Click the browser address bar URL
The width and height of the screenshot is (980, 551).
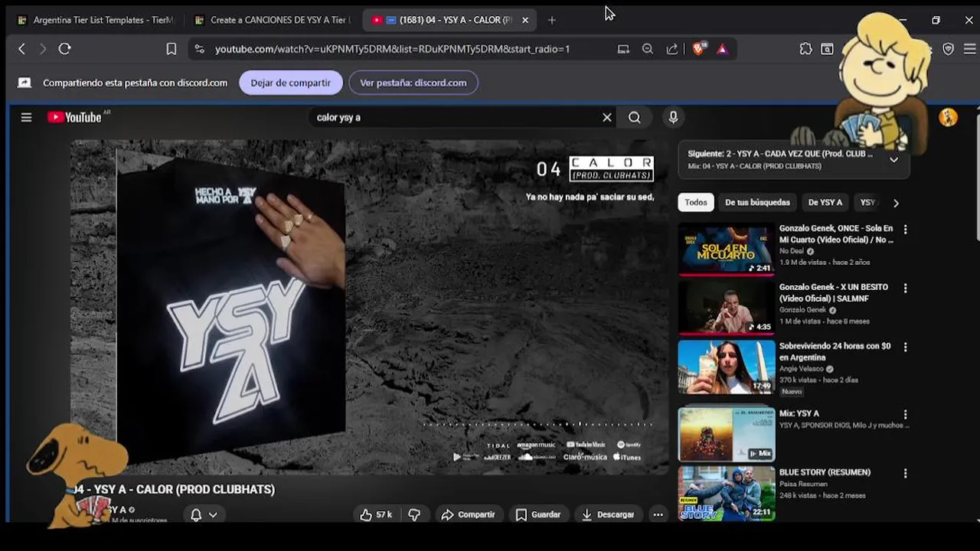pyautogui.click(x=392, y=49)
